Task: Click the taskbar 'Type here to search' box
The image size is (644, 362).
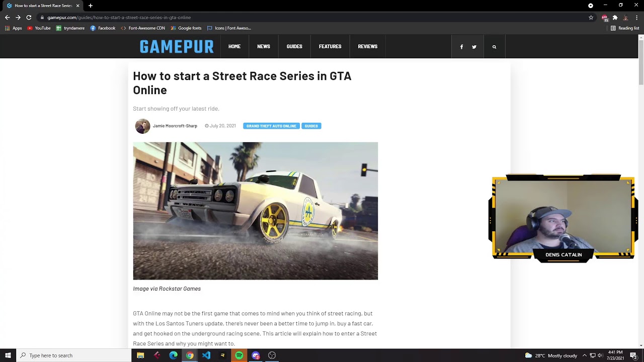Action: pyautogui.click(x=73, y=355)
